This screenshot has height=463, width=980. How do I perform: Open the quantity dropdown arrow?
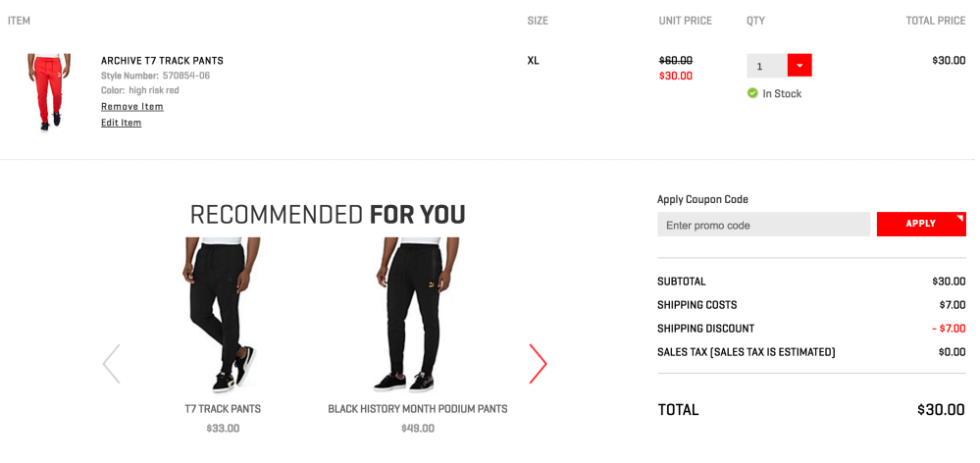[799, 66]
